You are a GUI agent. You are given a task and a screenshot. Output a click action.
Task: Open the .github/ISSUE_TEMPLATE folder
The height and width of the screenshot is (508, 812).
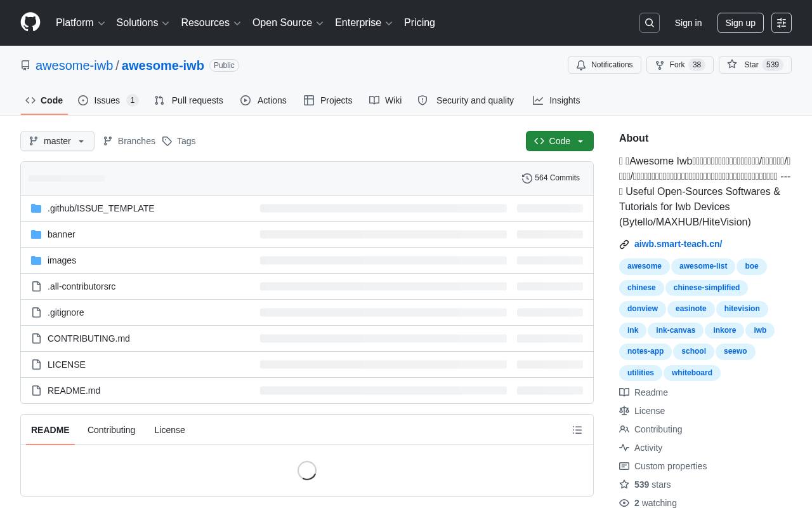[101, 208]
